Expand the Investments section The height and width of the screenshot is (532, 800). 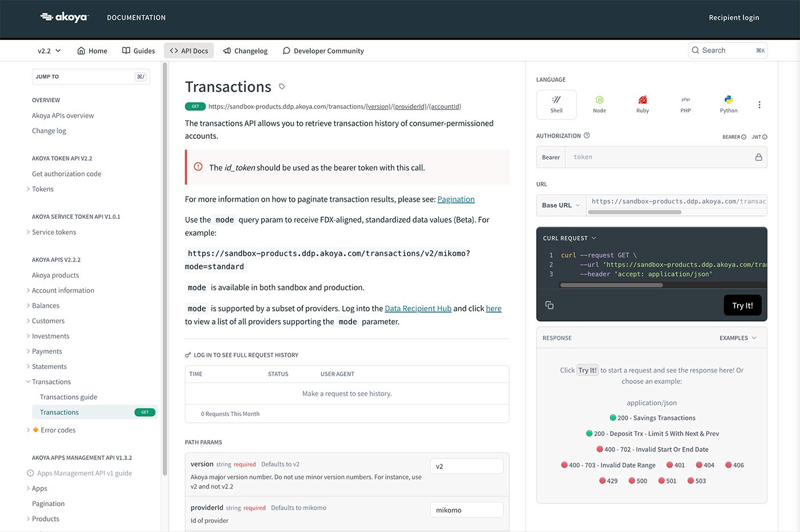pos(29,336)
